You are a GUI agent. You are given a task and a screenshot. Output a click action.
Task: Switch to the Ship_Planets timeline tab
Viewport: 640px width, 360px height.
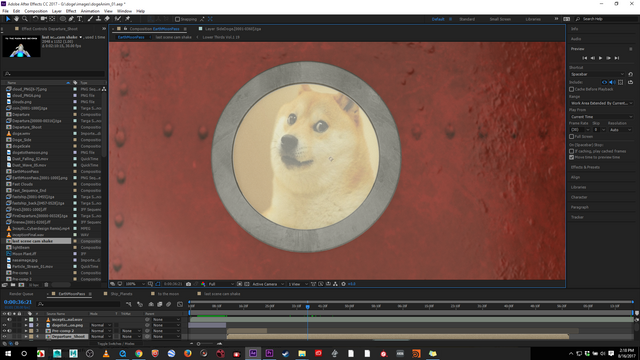point(122,294)
